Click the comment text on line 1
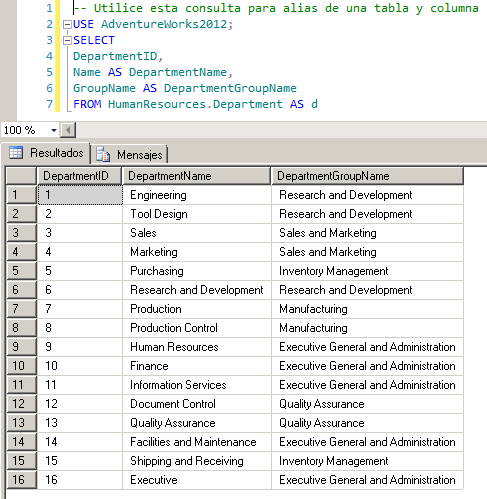Viewport: 487px width, 499px height. [x=276, y=8]
